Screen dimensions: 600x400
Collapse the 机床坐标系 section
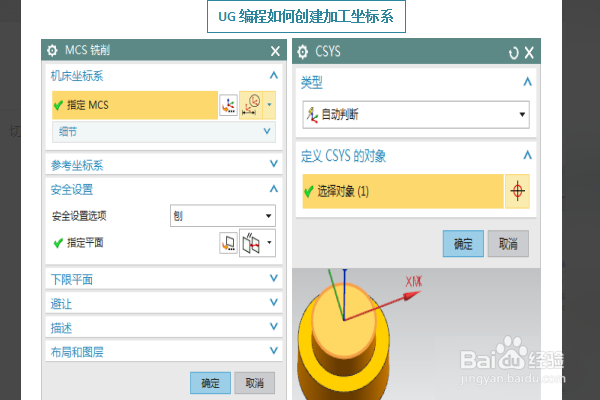(x=274, y=75)
